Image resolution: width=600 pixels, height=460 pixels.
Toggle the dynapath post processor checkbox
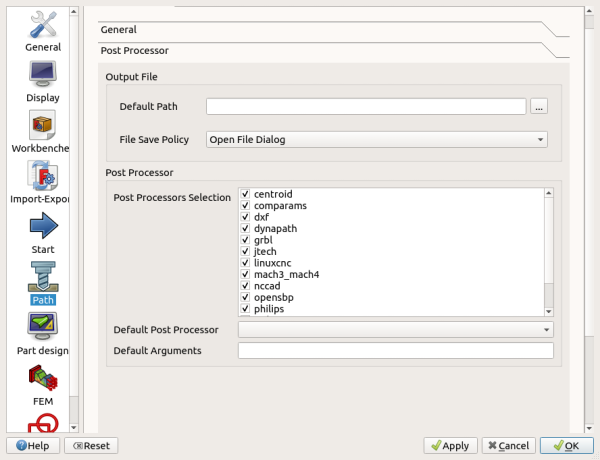coord(245,228)
